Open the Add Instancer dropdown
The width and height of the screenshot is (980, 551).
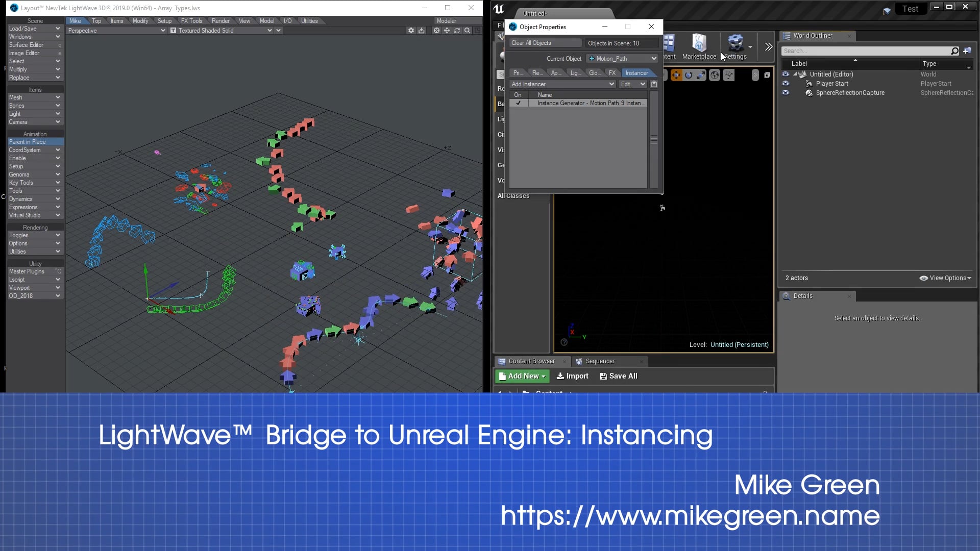(563, 84)
